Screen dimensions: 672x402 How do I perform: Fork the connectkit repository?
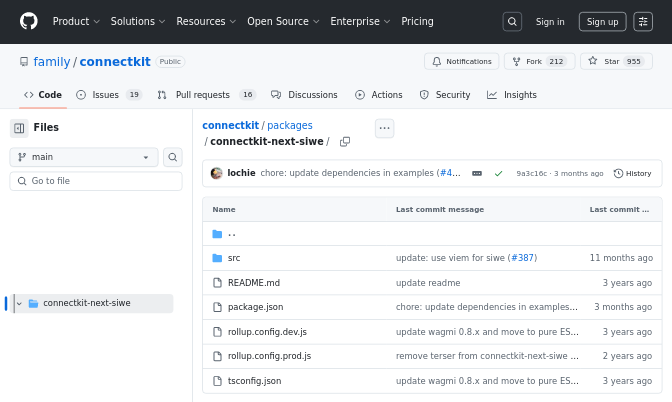click(540, 61)
